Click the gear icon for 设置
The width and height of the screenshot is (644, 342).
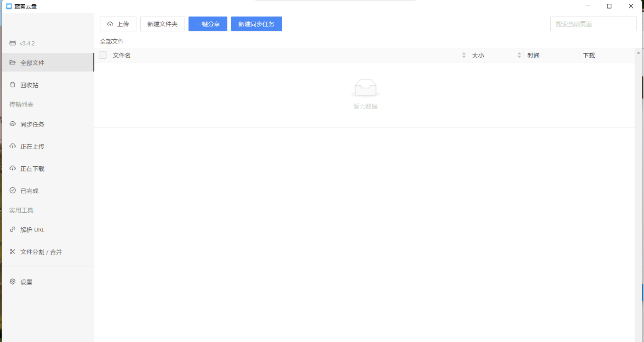pyautogui.click(x=13, y=282)
